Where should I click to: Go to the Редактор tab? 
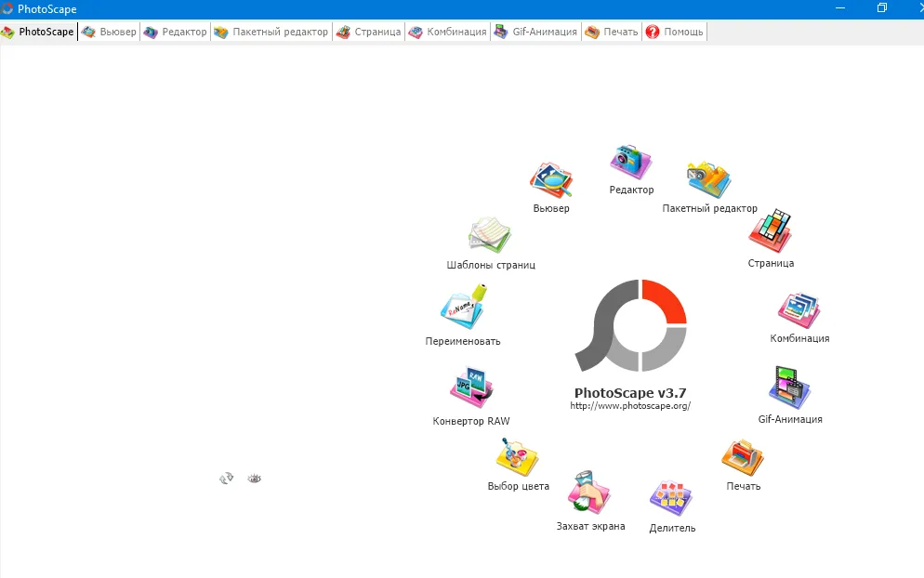click(176, 32)
